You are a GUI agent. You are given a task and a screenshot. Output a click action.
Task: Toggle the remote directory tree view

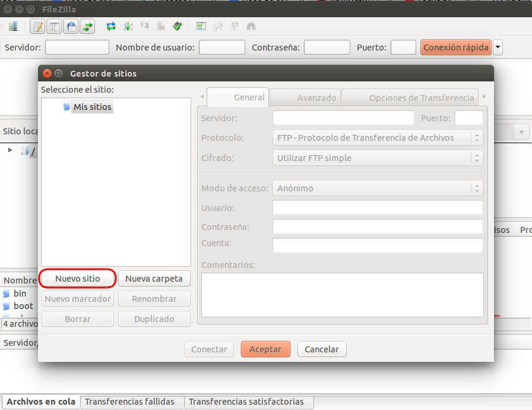point(71,26)
